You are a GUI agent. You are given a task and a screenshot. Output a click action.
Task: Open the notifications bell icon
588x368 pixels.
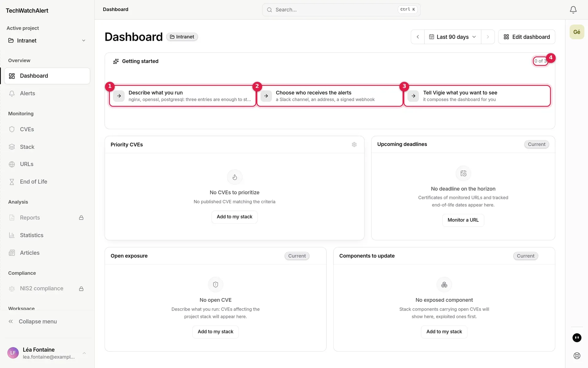point(573,10)
